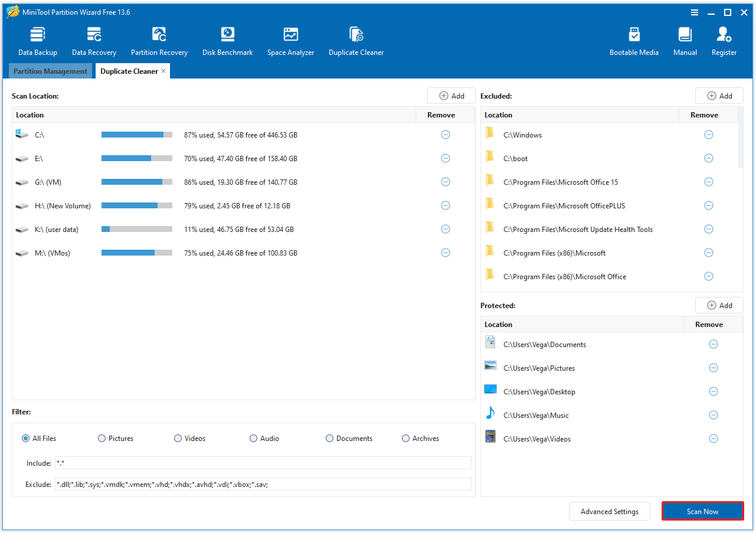This screenshot has width=756, height=533.
Task: Open the hamburger menu
Action: (695, 12)
